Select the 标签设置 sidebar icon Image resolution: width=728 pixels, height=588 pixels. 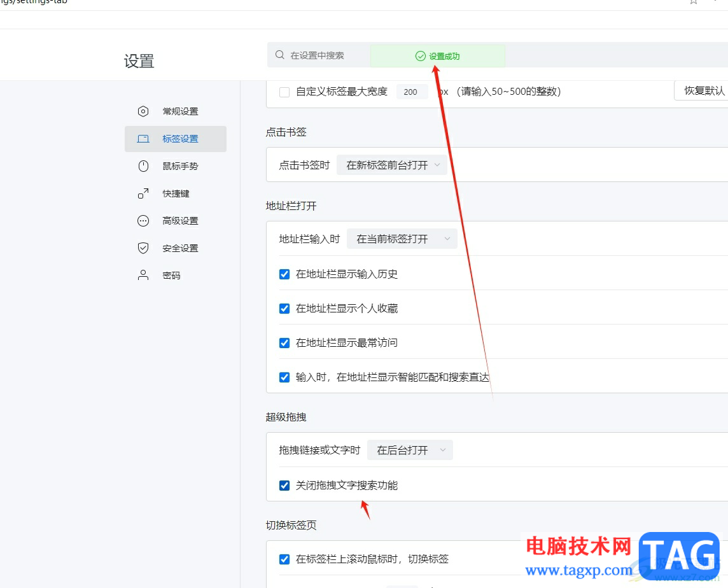click(x=143, y=139)
